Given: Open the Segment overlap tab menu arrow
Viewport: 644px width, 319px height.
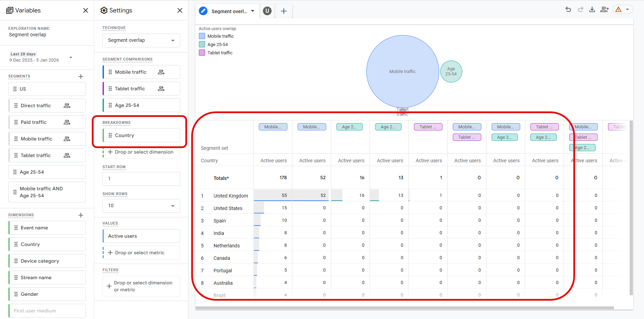Looking at the screenshot, I should tap(253, 11).
